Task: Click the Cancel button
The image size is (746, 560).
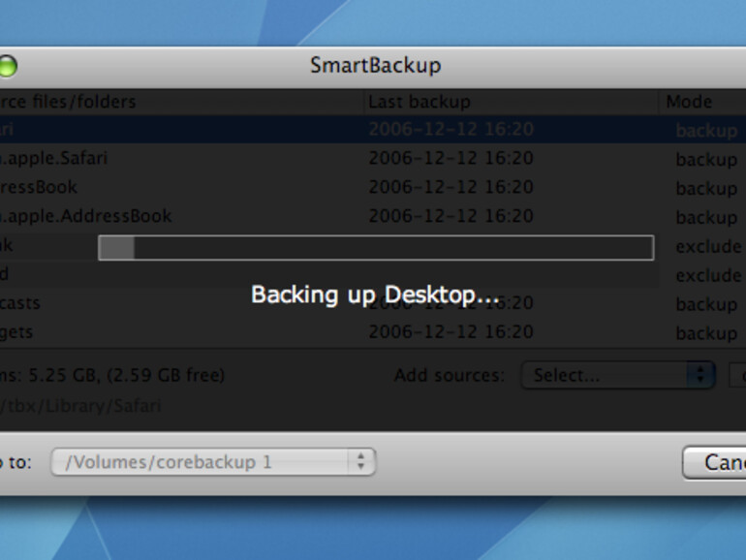Action: pyautogui.click(x=714, y=462)
